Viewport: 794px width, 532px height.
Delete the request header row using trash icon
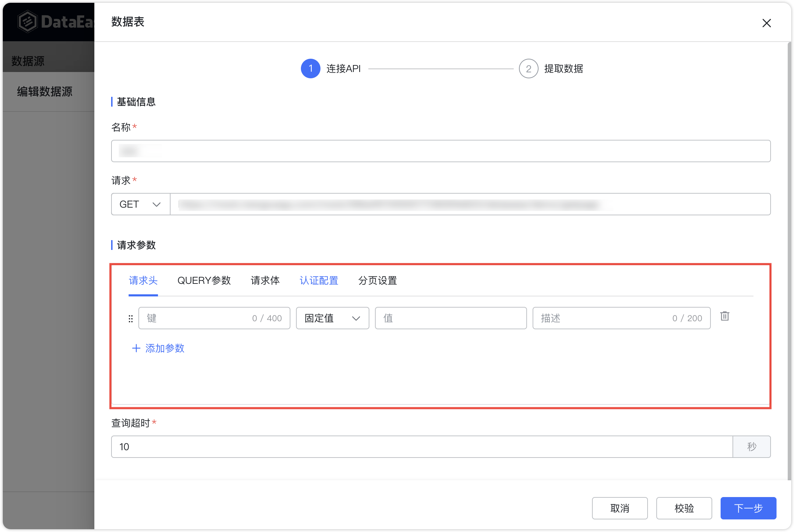pos(725,317)
